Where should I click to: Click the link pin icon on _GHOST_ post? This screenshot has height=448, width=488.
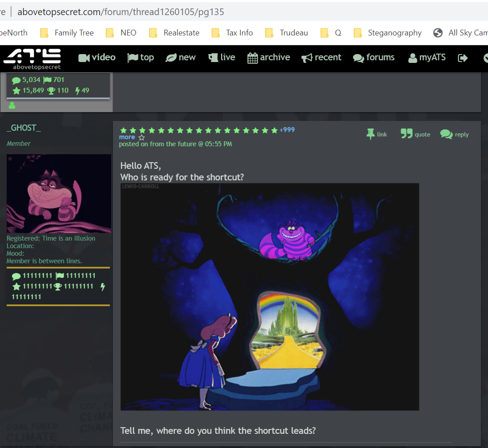[x=376, y=134]
